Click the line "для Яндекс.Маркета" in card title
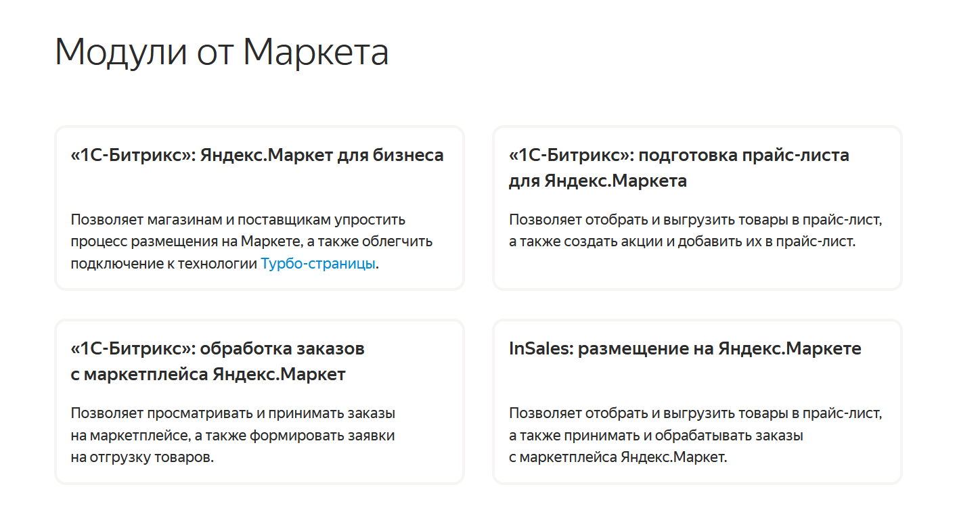The width and height of the screenshot is (980, 506). 598,181
